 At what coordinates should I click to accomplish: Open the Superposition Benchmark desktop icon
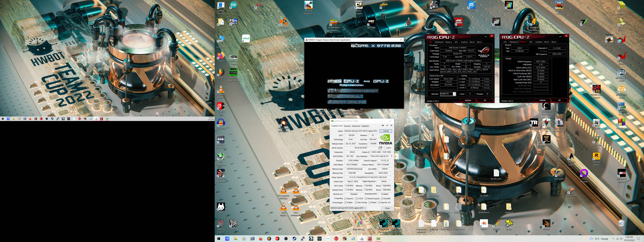click(221, 176)
